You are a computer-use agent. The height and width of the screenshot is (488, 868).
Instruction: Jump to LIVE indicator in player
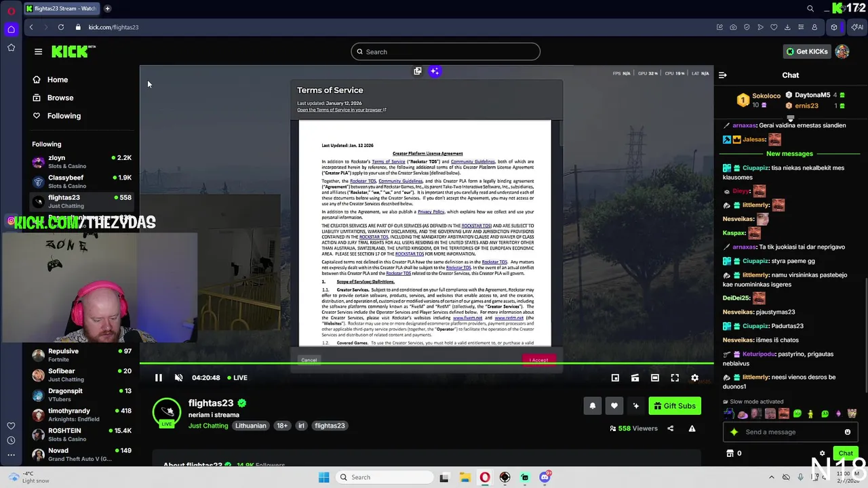click(x=237, y=378)
